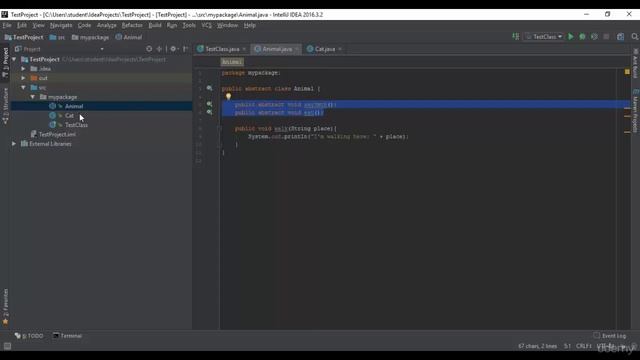This screenshot has width=640, height=360.
Task: Close the TestClass.java tab
Action: pyautogui.click(x=244, y=49)
